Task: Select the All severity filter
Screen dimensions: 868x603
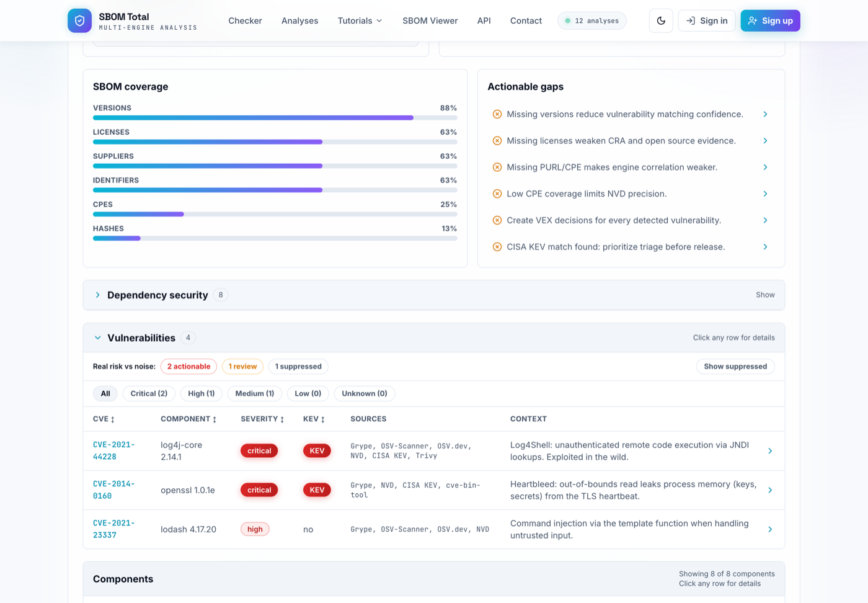Action: click(x=105, y=393)
